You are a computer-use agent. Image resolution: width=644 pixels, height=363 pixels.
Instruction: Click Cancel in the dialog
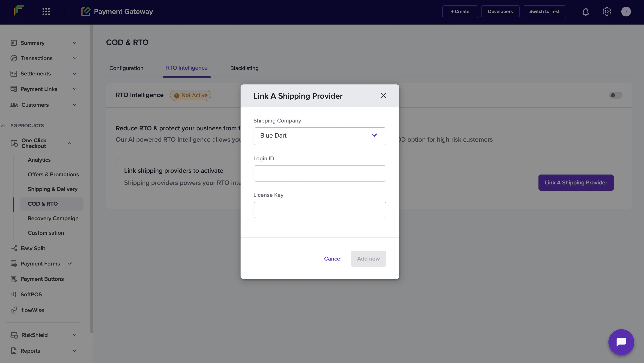click(333, 259)
